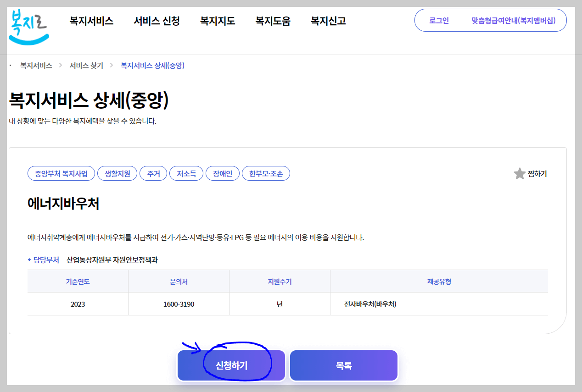Click the 복지서비스 상세(중앙) breadcrumb link

pos(151,66)
